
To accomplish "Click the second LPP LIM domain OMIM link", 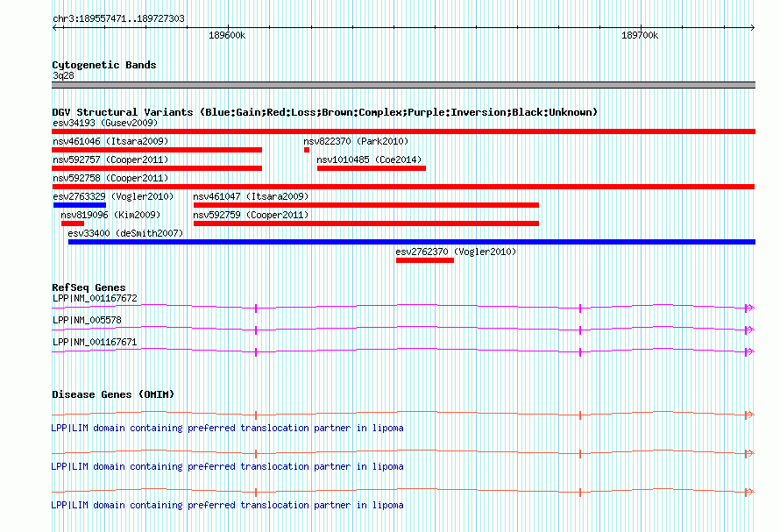I will [x=227, y=467].
